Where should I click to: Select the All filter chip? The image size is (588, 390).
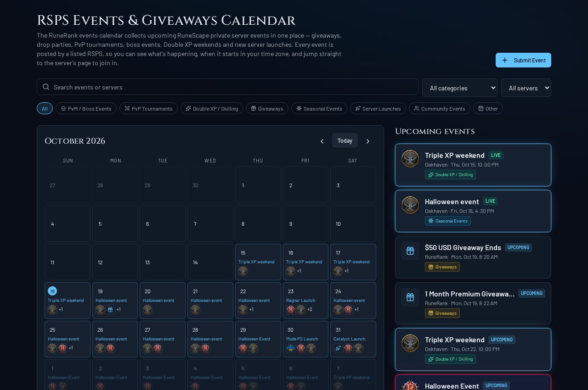pyautogui.click(x=45, y=108)
